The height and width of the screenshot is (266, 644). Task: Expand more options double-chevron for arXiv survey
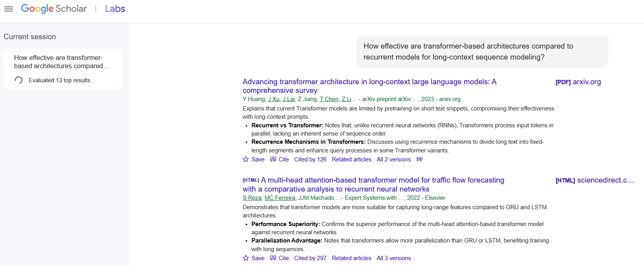tap(420, 159)
